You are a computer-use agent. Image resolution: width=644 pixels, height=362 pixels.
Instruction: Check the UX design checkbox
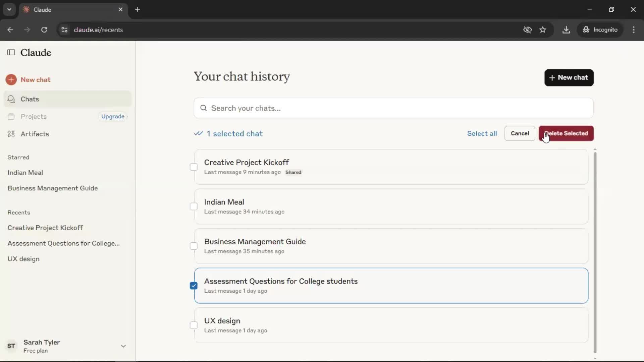[194, 325]
